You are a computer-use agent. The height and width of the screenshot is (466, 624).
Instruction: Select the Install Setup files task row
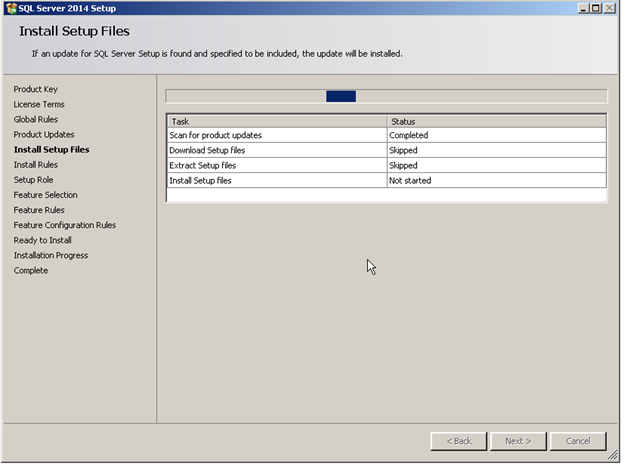pyautogui.click(x=387, y=181)
